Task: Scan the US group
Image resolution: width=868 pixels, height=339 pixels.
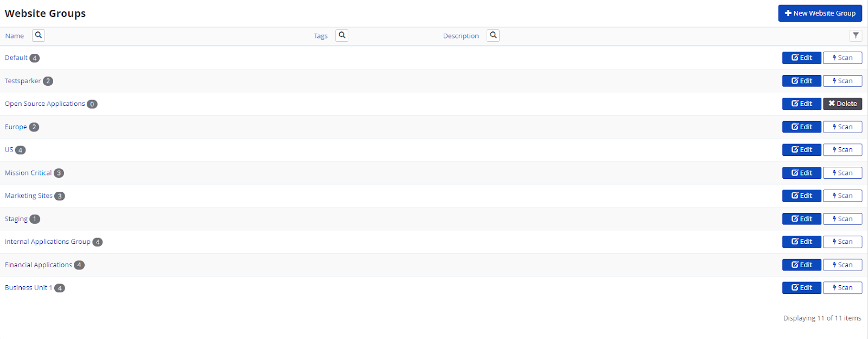Action: click(x=843, y=150)
